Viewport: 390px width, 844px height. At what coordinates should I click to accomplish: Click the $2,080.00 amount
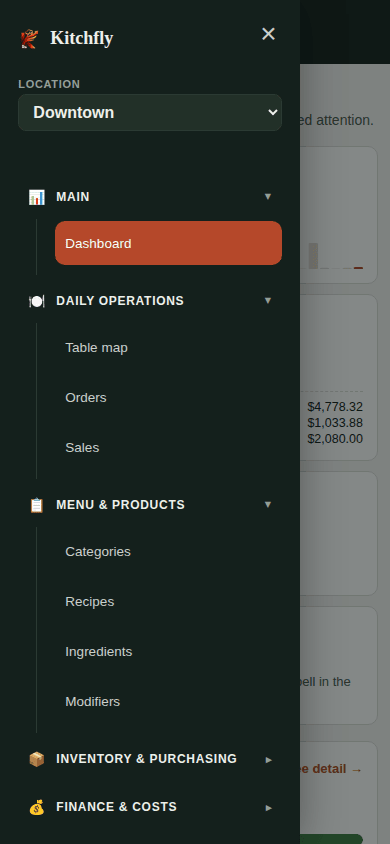click(335, 439)
